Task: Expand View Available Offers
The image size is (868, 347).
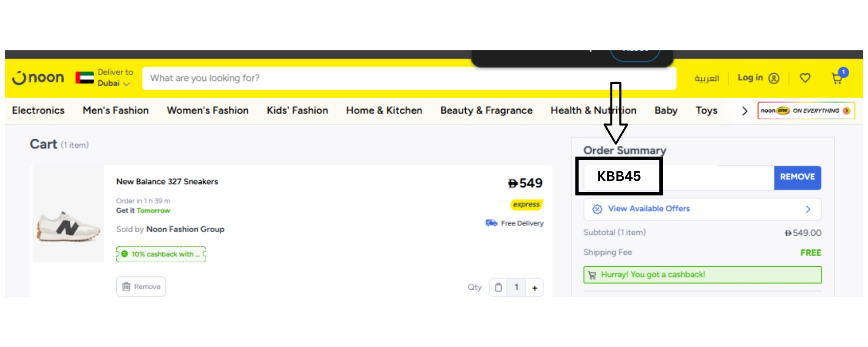Action: [702, 209]
